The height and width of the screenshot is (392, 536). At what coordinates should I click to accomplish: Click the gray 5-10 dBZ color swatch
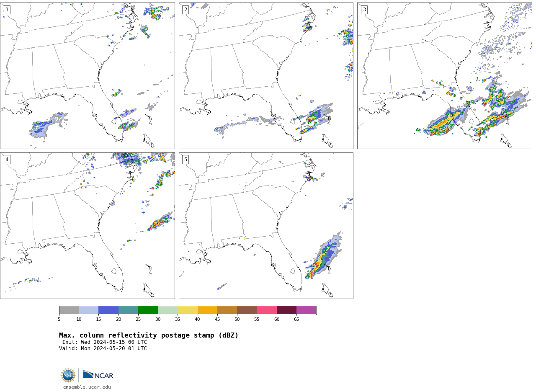[x=69, y=310]
